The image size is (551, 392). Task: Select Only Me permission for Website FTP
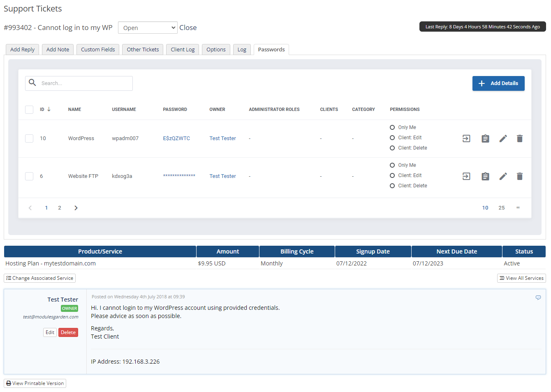pos(392,165)
